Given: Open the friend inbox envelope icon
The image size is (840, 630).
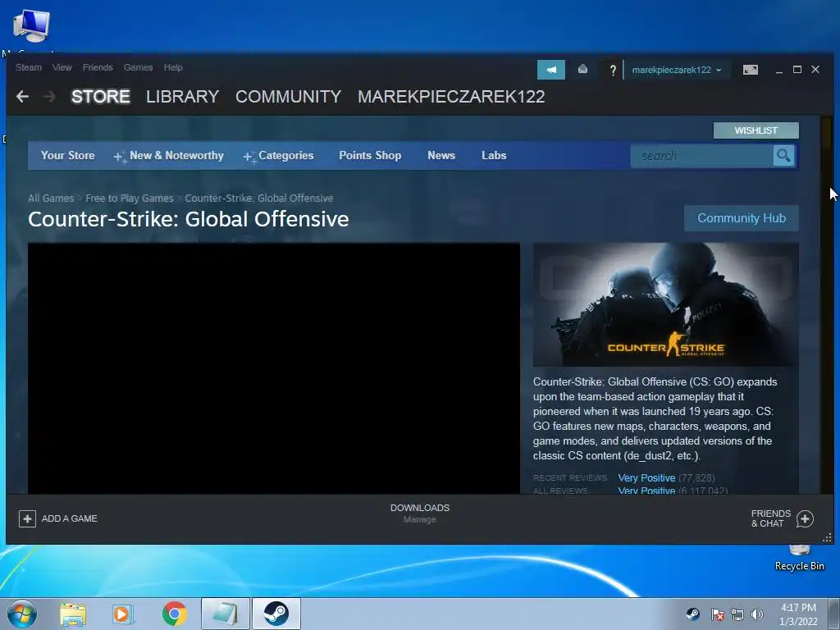Looking at the screenshot, I should coord(583,69).
